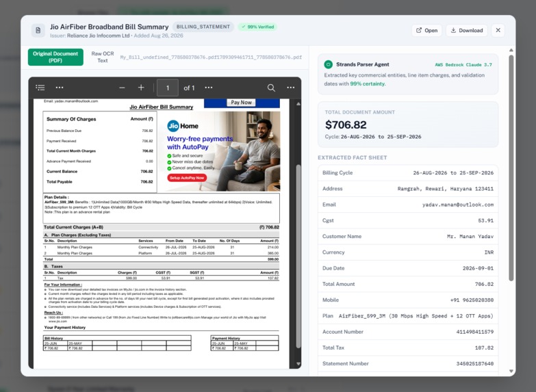Click the Address value Ramgrah, Rewari
This screenshot has width=536, height=392.
click(445, 189)
